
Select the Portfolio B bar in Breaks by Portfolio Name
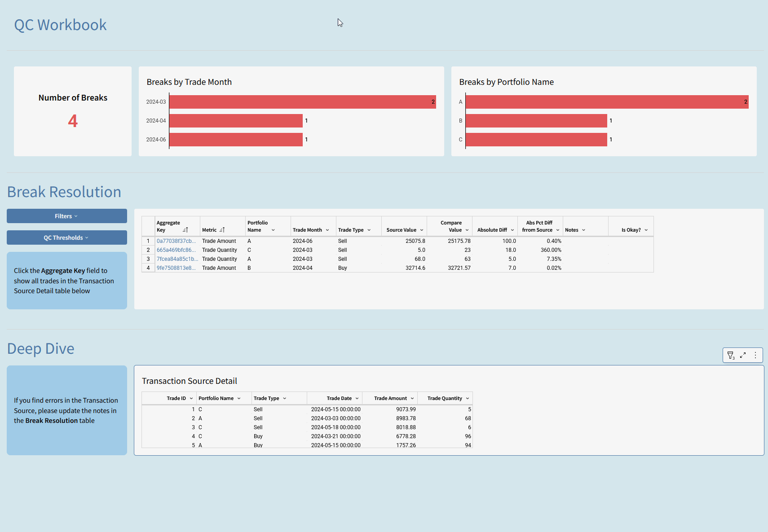(536, 121)
